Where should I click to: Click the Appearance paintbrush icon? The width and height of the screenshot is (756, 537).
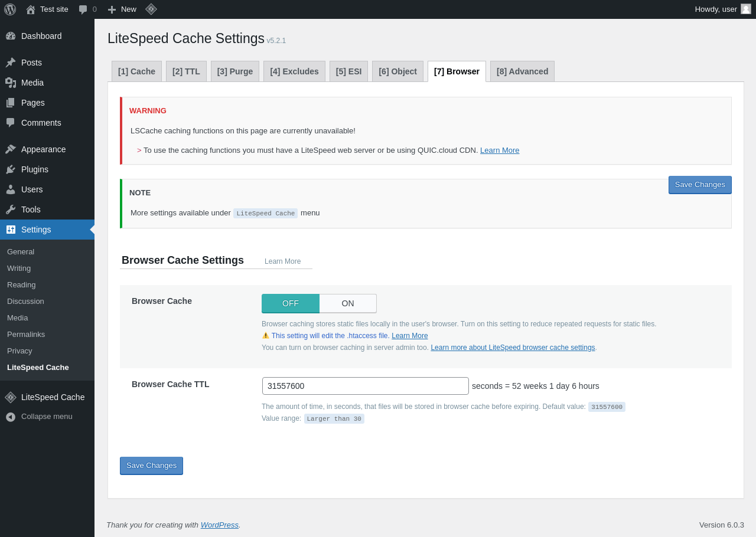click(11, 149)
